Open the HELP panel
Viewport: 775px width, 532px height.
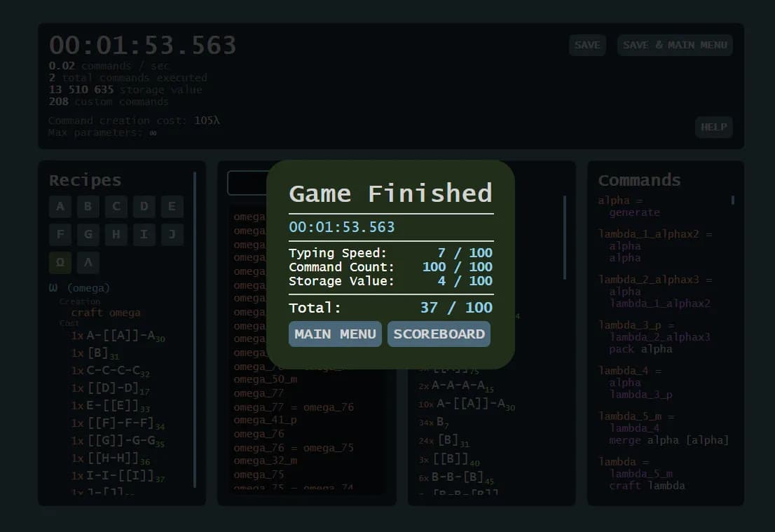(x=713, y=127)
